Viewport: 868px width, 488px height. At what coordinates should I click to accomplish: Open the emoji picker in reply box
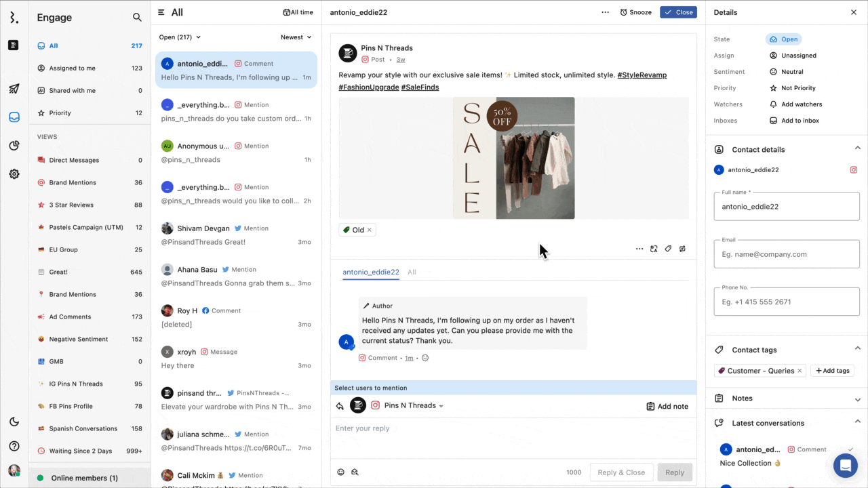(x=340, y=472)
